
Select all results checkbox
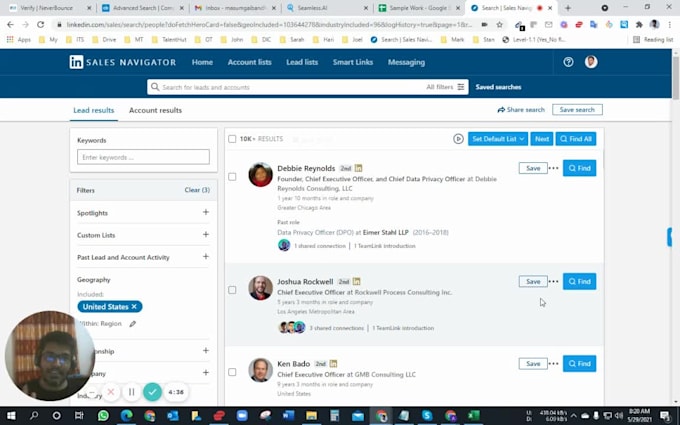coord(232,139)
